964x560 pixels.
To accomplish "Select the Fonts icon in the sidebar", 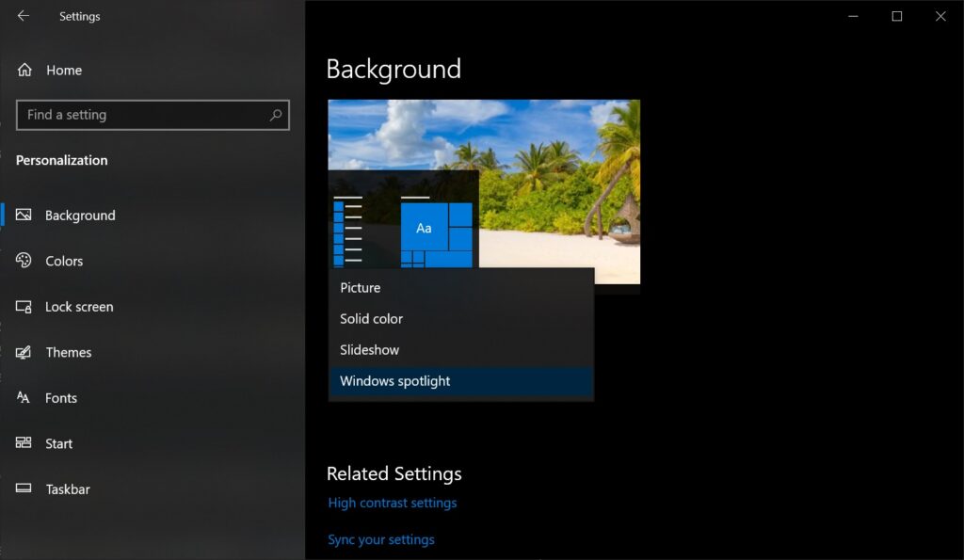I will click(x=24, y=397).
